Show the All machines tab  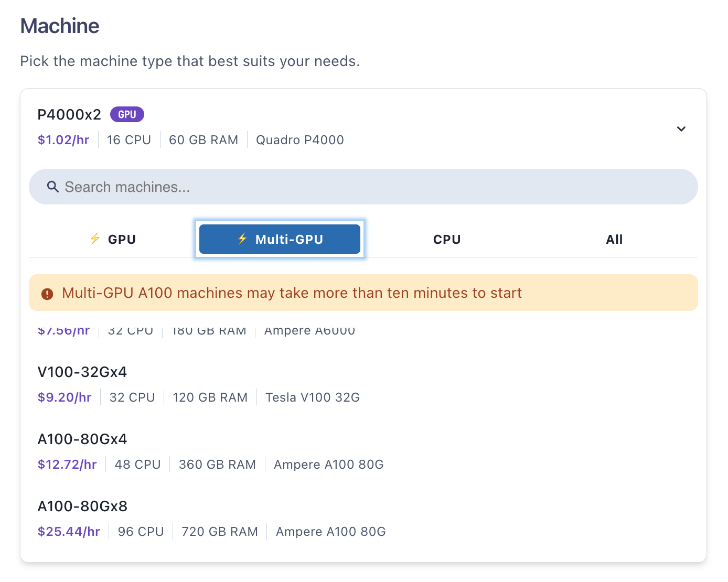[x=614, y=239]
